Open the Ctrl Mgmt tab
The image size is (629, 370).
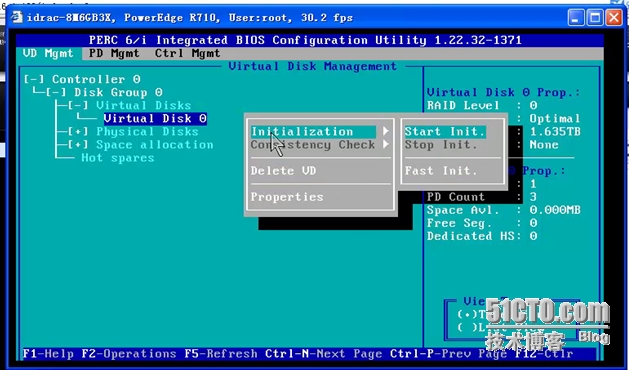pos(188,53)
